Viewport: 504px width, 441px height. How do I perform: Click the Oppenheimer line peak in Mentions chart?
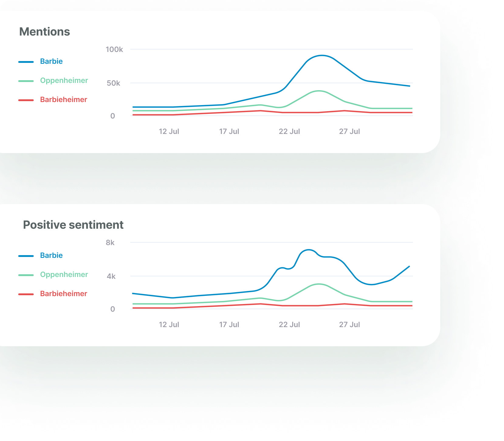click(x=318, y=91)
